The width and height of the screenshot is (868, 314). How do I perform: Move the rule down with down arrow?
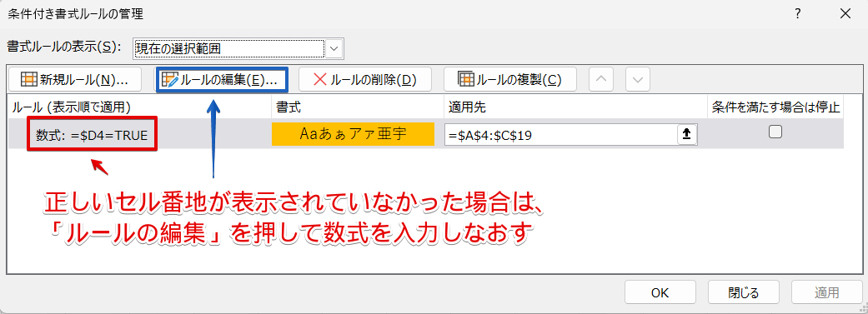tap(638, 80)
